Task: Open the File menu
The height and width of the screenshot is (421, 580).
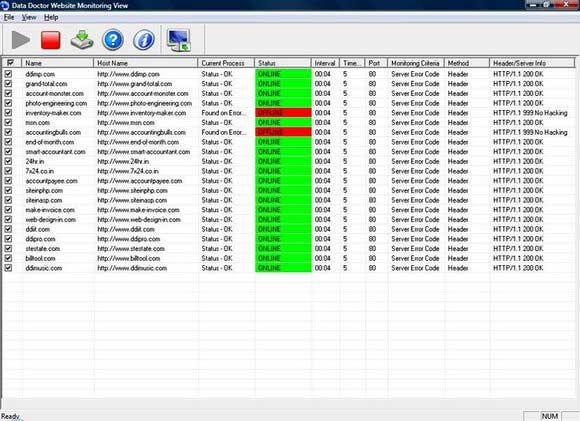Action: point(9,17)
